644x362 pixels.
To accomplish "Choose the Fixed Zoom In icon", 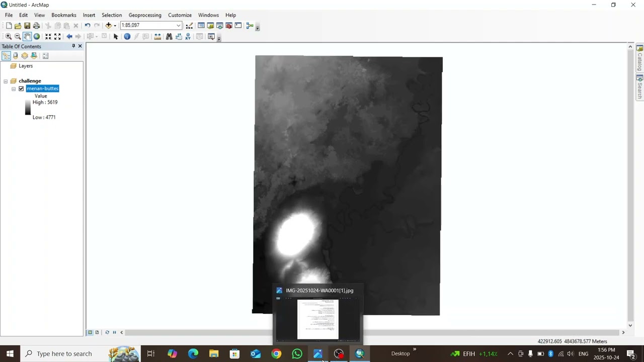I will pyautogui.click(x=48, y=37).
